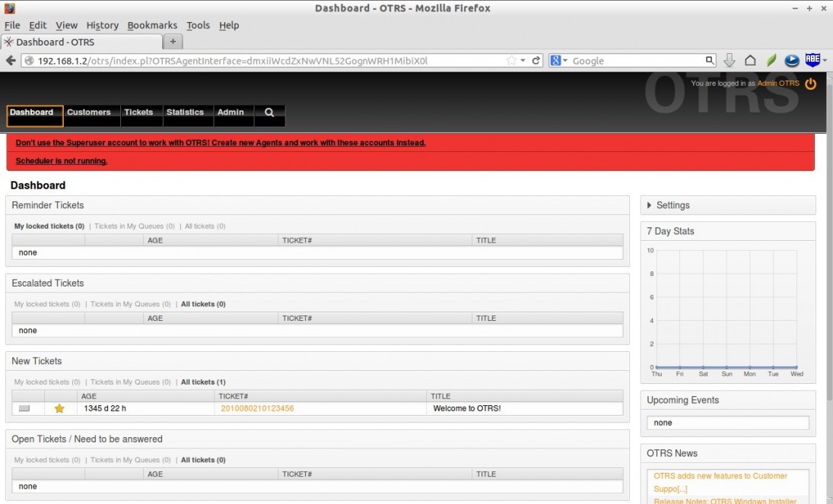
Task: Click the blue media player toolbar icon
Action: click(790, 60)
